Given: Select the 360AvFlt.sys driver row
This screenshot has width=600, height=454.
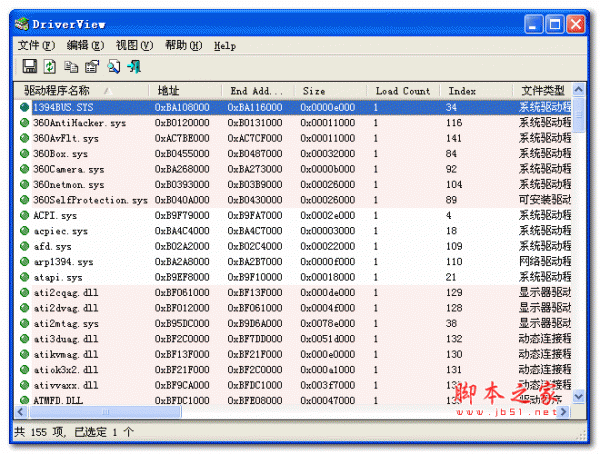Looking at the screenshot, I should (293, 138).
